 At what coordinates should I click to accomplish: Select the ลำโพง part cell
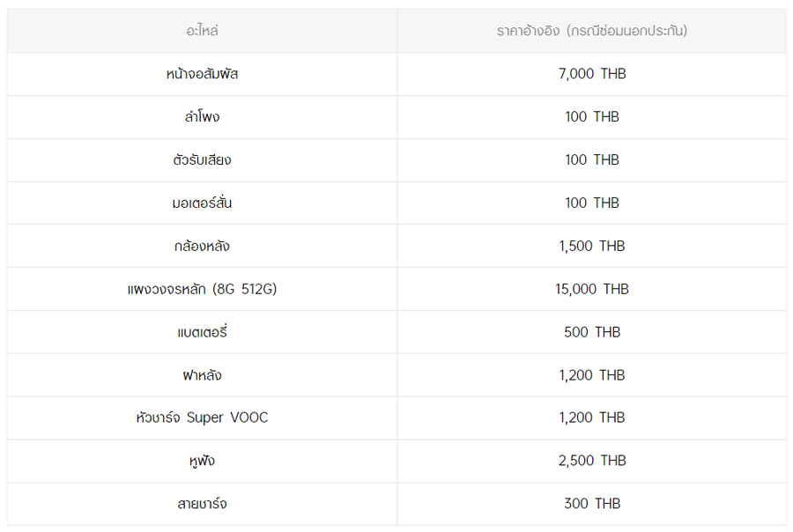(202, 117)
